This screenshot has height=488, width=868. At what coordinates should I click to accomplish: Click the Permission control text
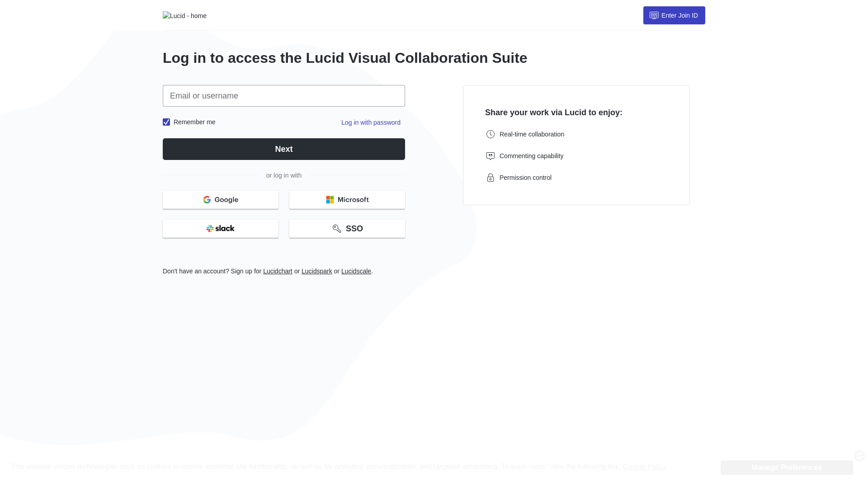525,178
